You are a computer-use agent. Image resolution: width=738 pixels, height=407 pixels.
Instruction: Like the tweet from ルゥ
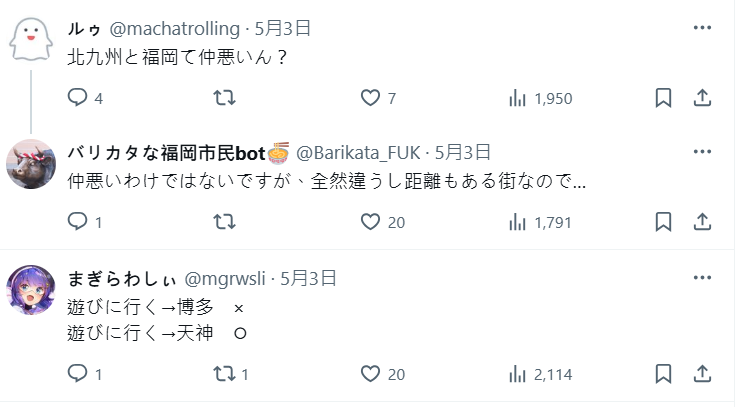click(x=371, y=98)
